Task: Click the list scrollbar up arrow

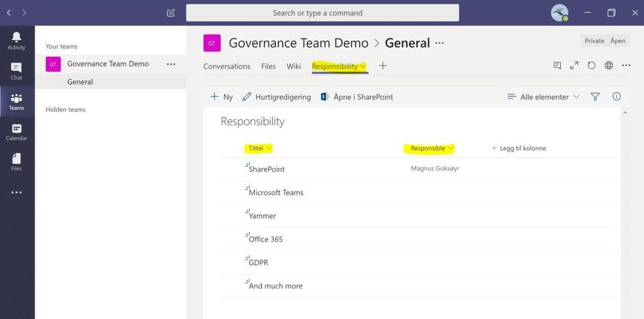Action: coord(625,112)
